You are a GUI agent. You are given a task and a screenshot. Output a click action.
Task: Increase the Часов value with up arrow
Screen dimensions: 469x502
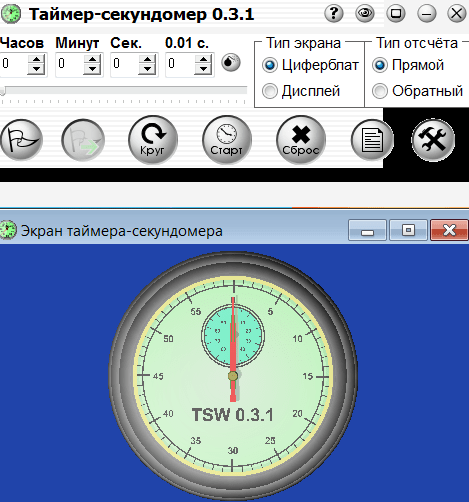tap(36, 59)
